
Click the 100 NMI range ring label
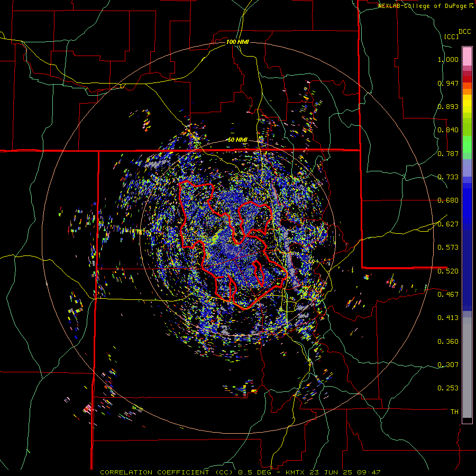(237, 42)
